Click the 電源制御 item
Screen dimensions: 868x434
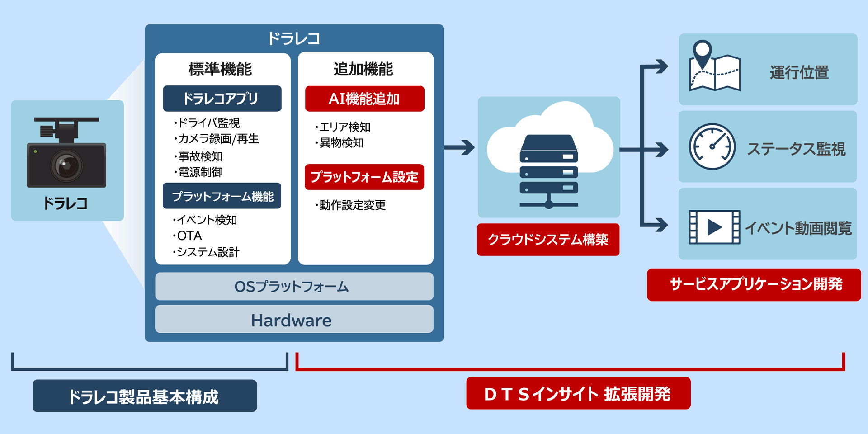coord(198,172)
